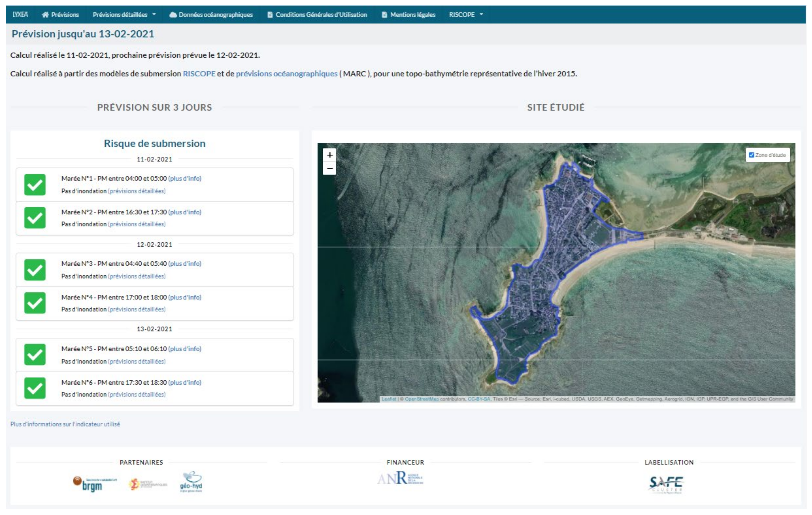812x515 pixels.
Task: Click the map zoom in plus button
Action: [x=330, y=155]
